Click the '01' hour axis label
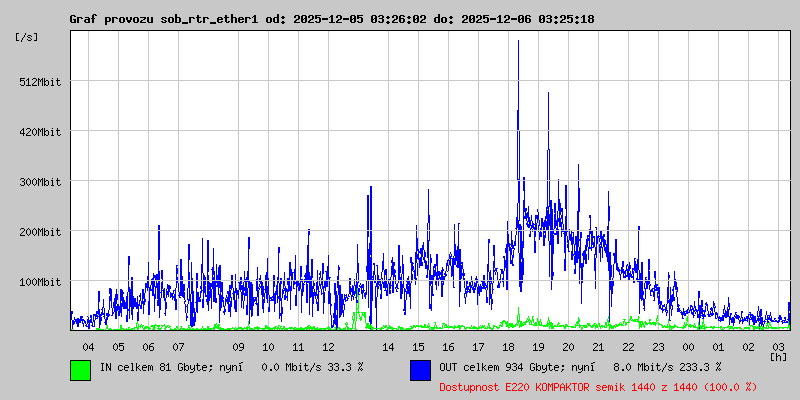The image size is (800, 400). tap(718, 347)
